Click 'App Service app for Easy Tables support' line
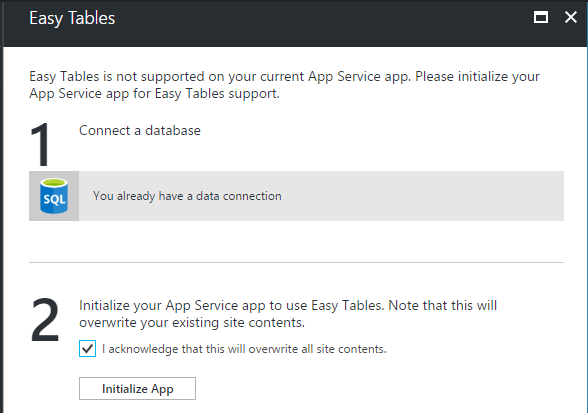 [154, 93]
